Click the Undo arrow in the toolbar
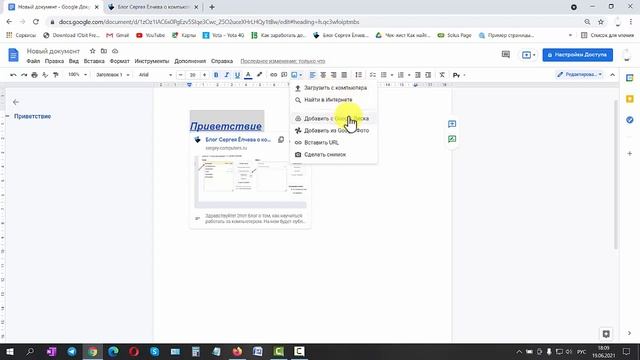The height and width of the screenshot is (360, 640). [13, 75]
